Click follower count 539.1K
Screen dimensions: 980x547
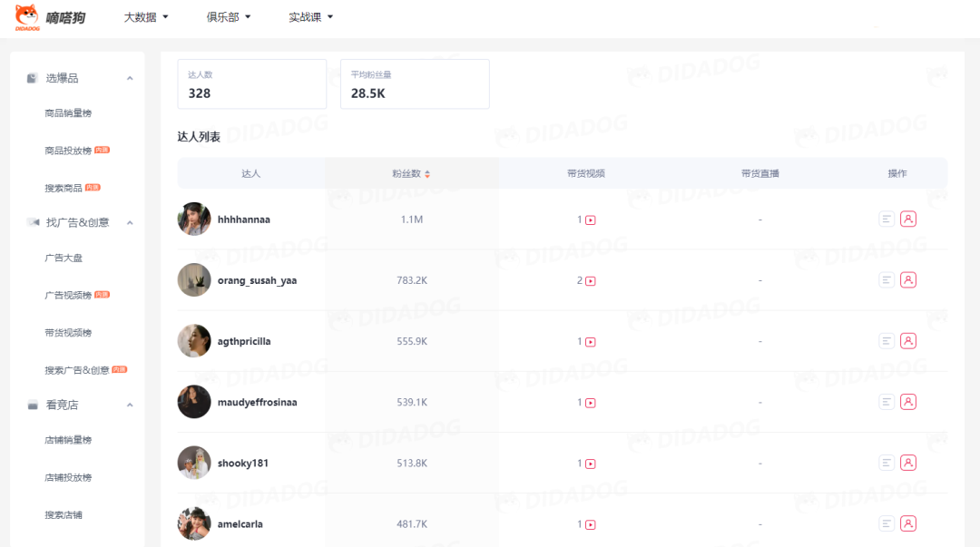click(x=412, y=402)
